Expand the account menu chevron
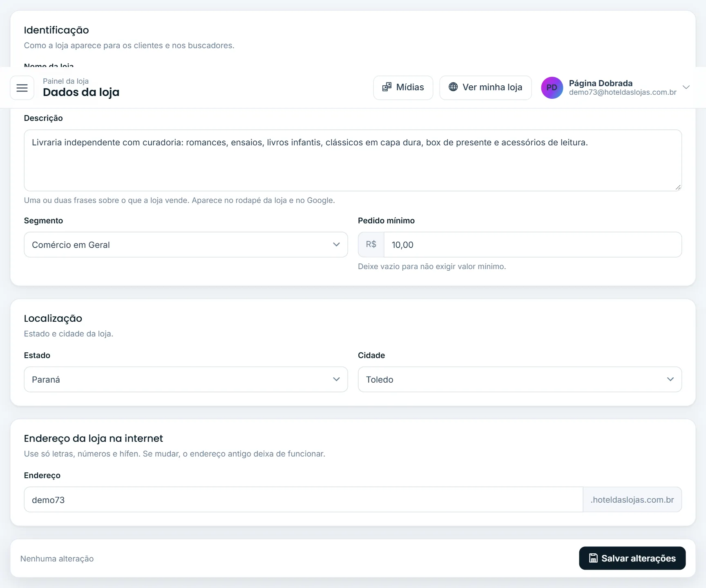 (686, 87)
